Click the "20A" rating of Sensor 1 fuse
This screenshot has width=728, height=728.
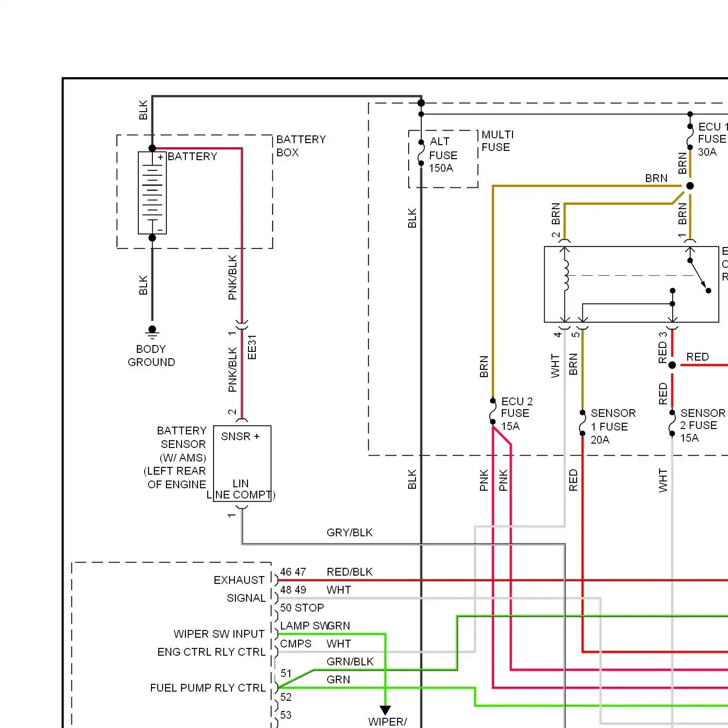pos(600,440)
